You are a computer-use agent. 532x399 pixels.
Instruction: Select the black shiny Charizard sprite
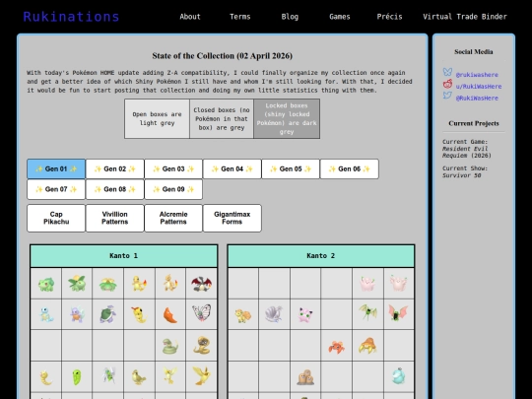tap(202, 284)
